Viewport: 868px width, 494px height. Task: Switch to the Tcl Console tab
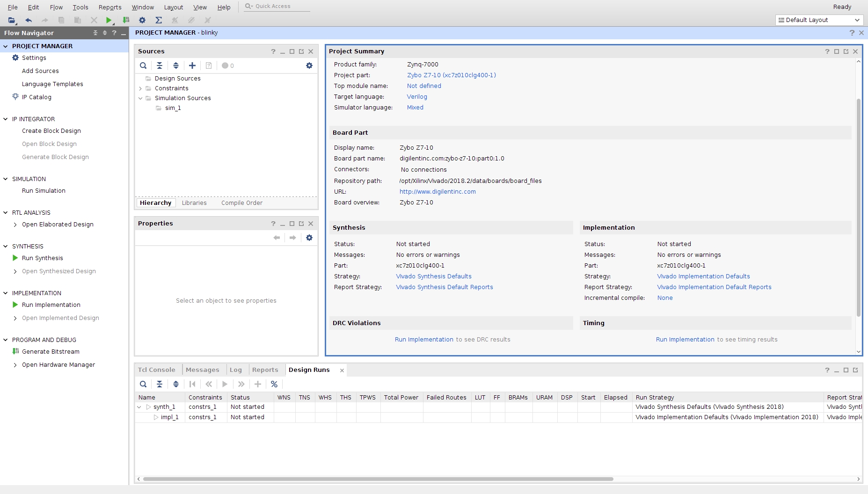click(156, 370)
